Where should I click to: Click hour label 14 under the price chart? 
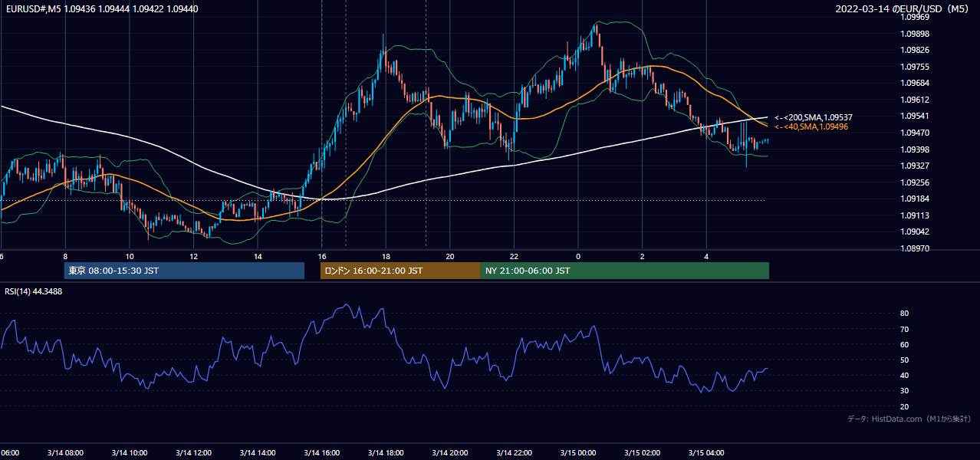point(258,256)
